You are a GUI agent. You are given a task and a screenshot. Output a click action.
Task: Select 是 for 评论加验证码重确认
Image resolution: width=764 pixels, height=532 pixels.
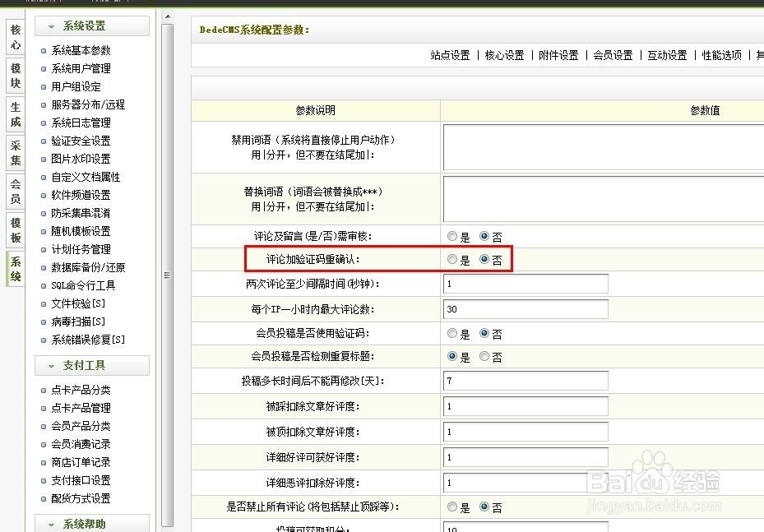(x=452, y=259)
